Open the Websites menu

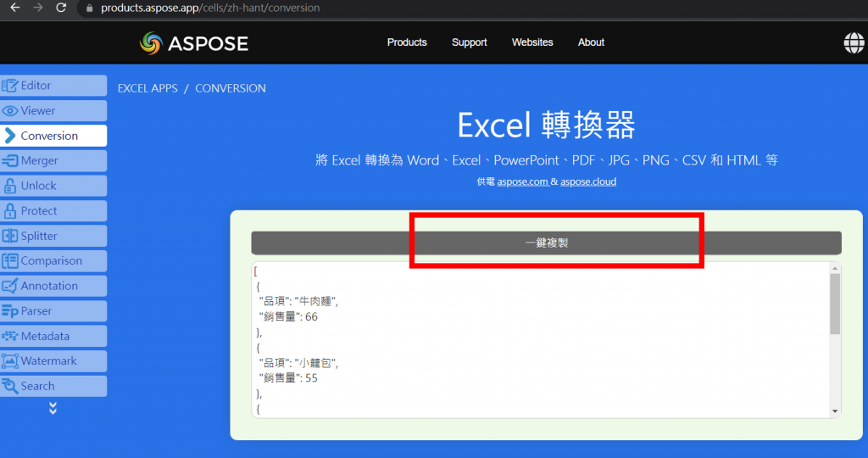(x=532, y=42)
